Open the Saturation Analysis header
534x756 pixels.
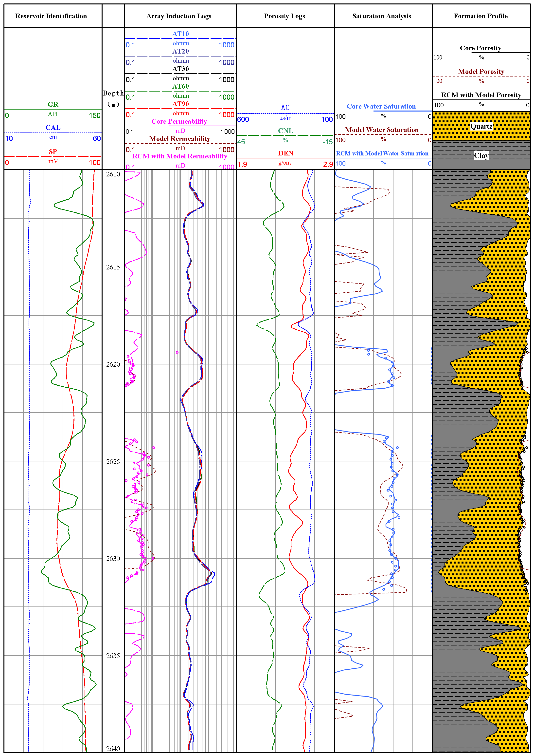coord(381,16)
